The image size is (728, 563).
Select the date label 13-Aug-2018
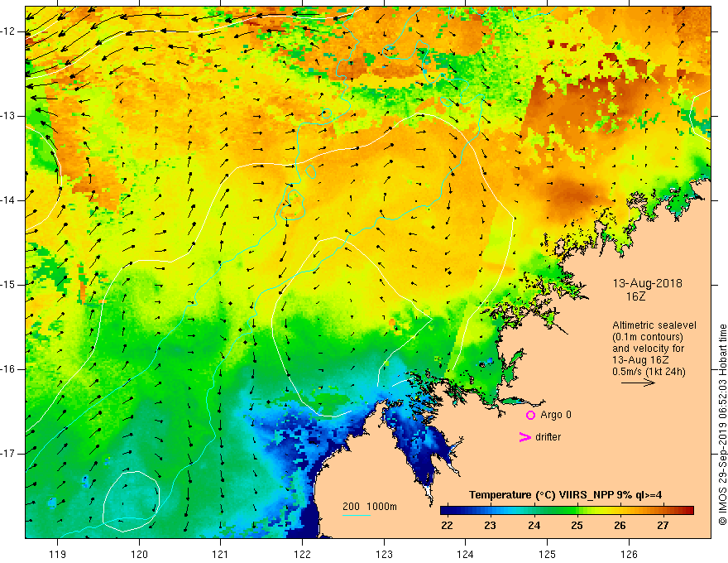pyautogui.click(x=647, y=283)
